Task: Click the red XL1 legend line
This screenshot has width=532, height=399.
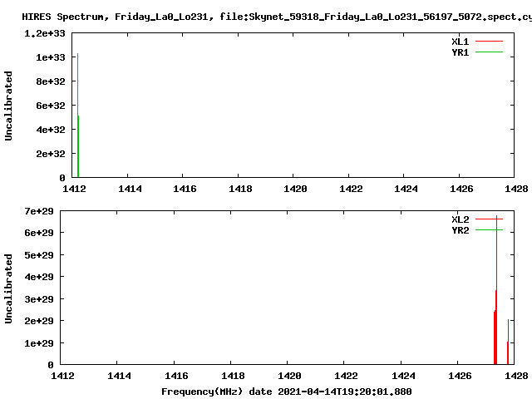Action: tap(489, 42)
